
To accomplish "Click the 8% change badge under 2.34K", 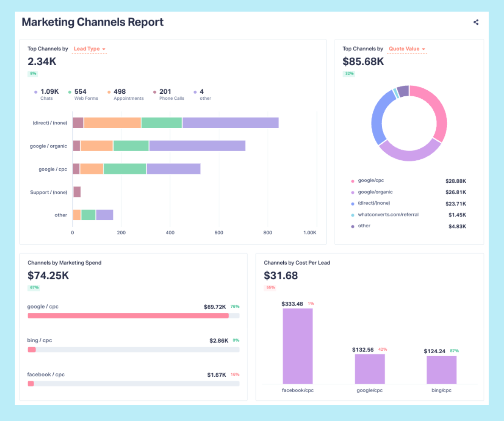I will [x=33, y=74].
